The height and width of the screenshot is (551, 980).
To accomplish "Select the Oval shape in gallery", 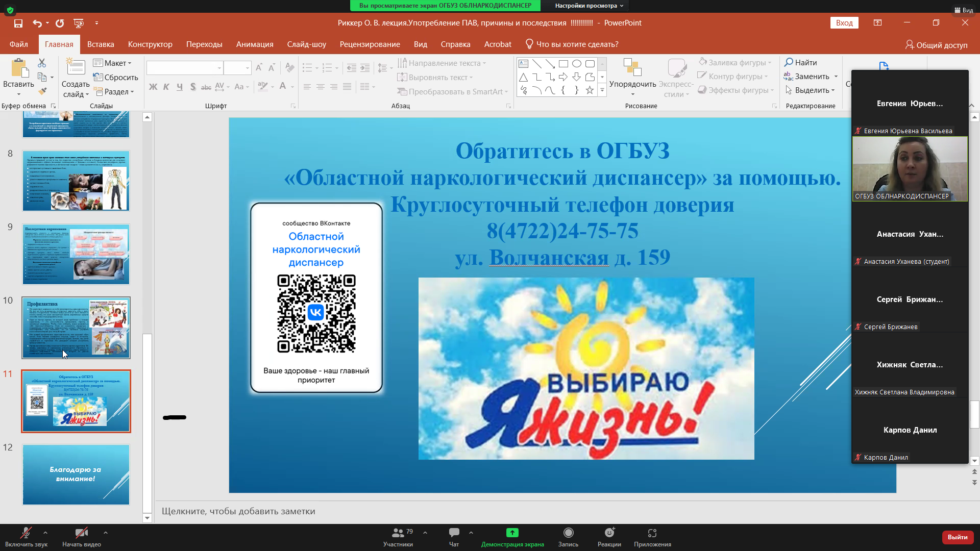I will click(x=576, y=64).
